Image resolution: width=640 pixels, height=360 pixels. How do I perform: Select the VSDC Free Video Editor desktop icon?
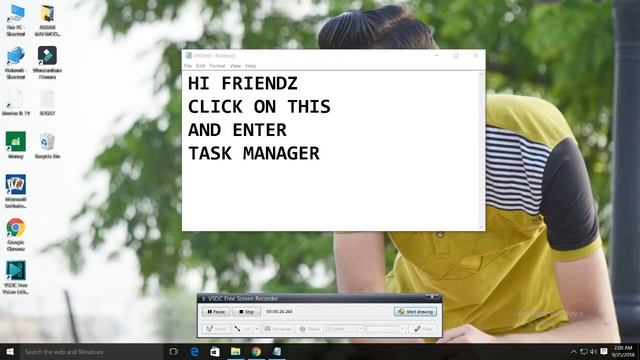(16, 278)
